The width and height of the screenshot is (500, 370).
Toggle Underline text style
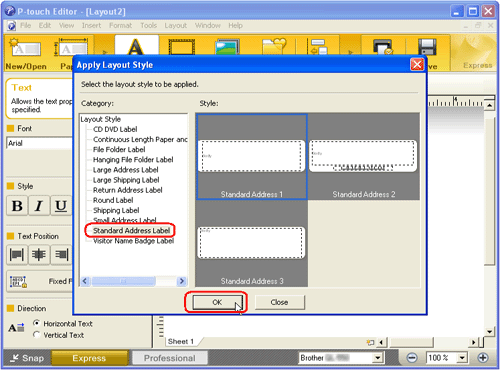(x=61, y=206)
